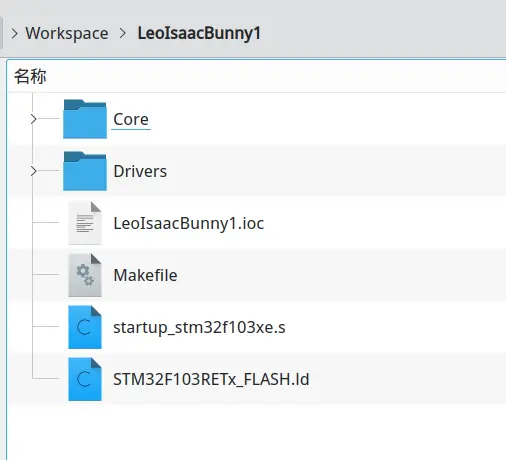Select the STM32F103RETx_FLASH.ld file name
The width and height of the screenshot is (506, 460).
coord(211,379)
